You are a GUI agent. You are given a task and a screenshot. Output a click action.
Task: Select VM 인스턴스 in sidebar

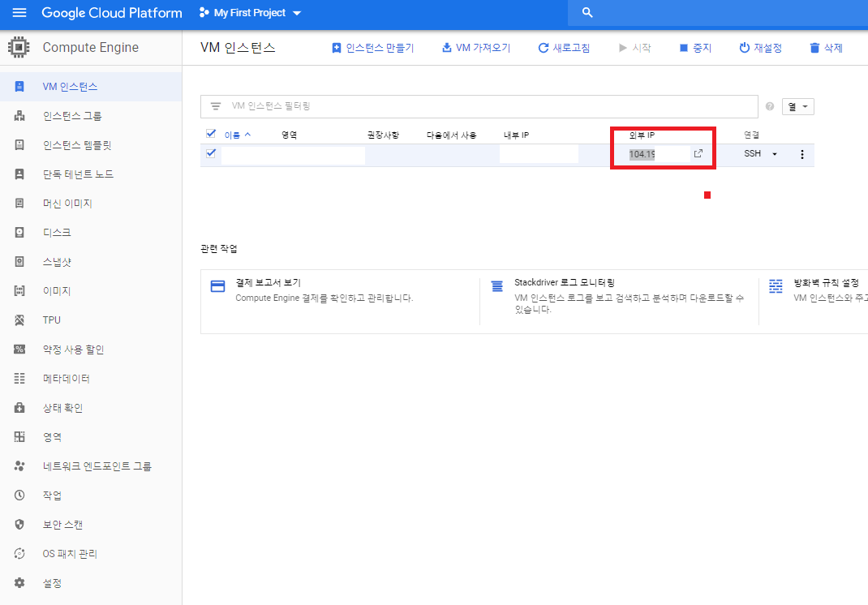[91, 86]
